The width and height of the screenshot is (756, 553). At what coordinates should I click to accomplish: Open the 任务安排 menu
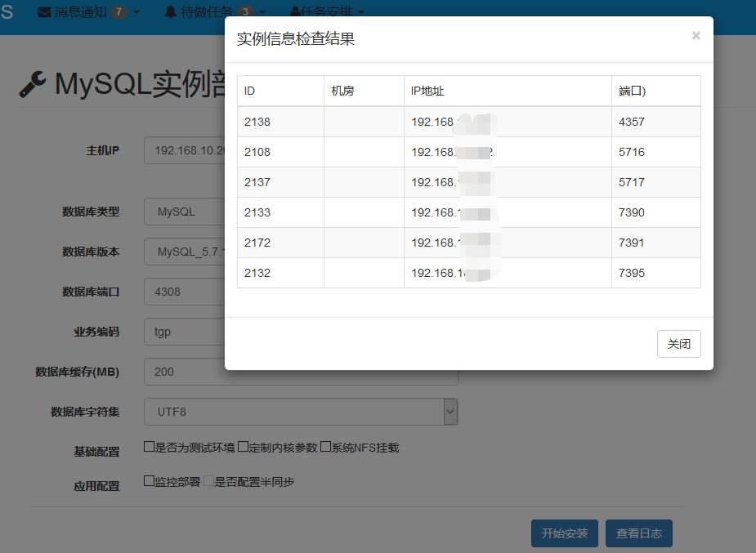coord(328,11)
